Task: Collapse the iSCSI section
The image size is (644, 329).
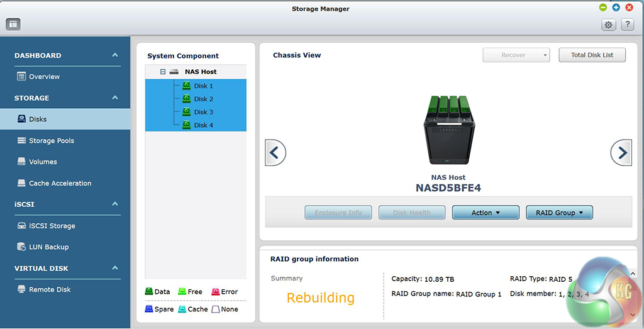Action: [x=115, y=204]
